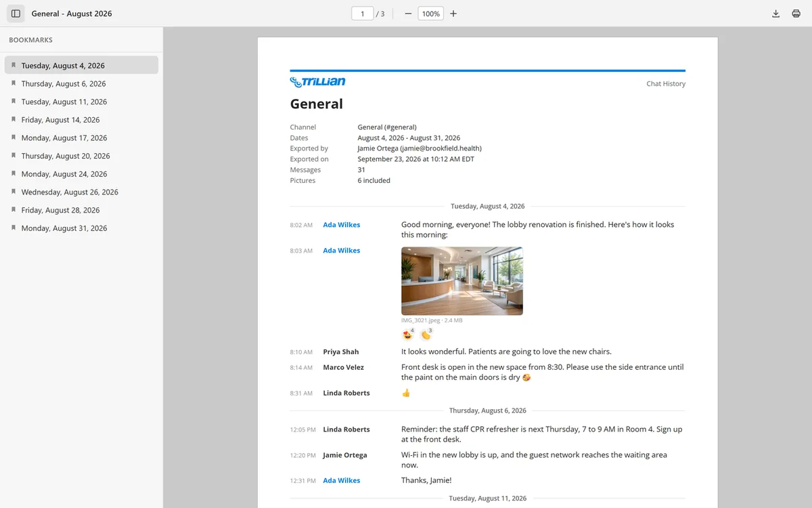
Task: Click the Priya Shah sender name
Action: pos(341,352)
